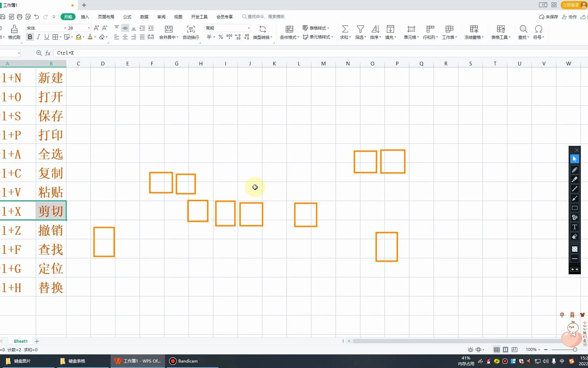Select the Format Painter (格式刷) icon
Image resolution: width=588 pixels, height=368 pixels.
coord(14,29)
